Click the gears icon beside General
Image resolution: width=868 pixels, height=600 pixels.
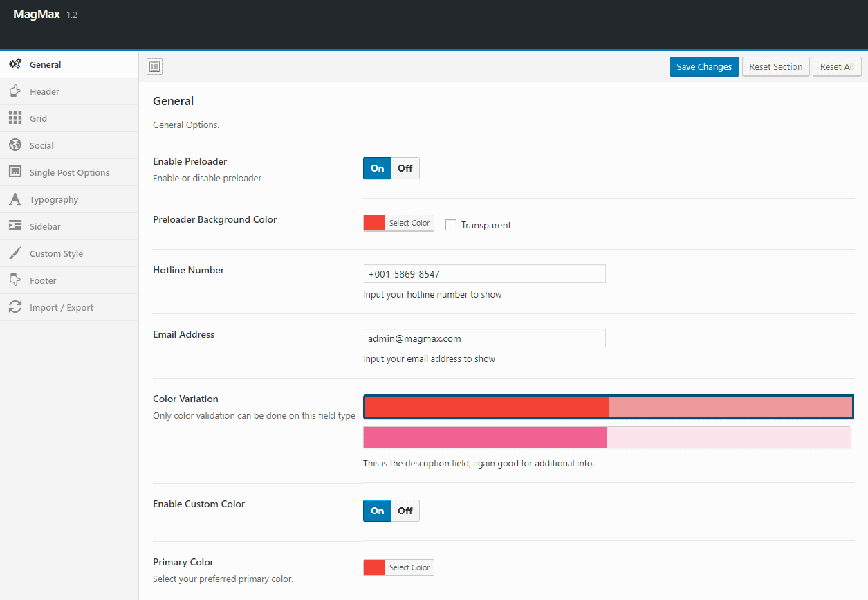click(15, 64)
